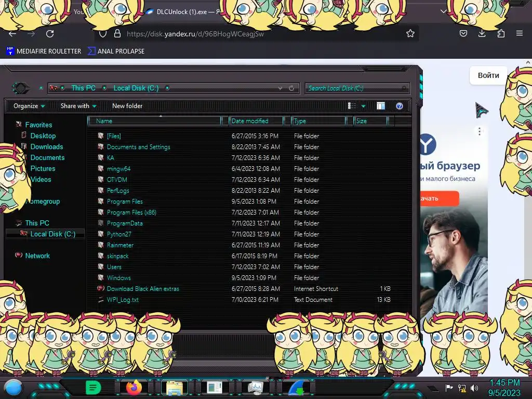Open Explorer help question mark icon
Screen dimensions: 532x399
400,106
